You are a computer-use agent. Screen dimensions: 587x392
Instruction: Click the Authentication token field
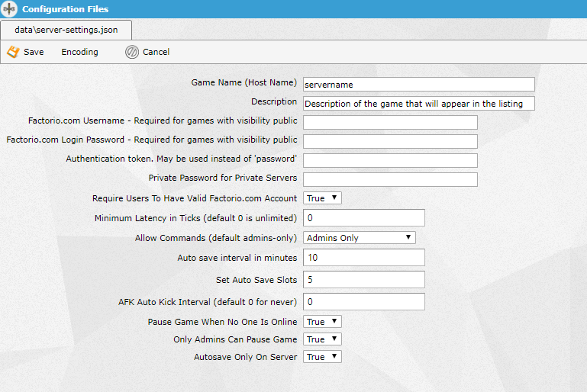point(390,160)
